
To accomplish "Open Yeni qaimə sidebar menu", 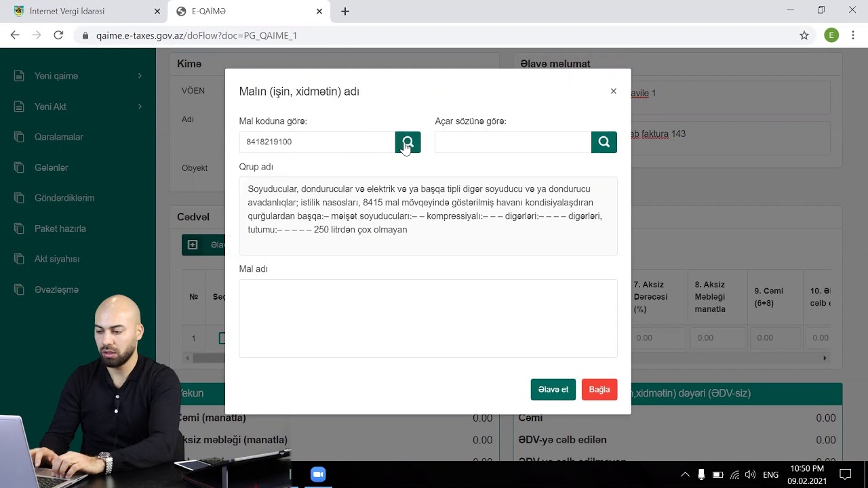I will [x=78, y=76].
